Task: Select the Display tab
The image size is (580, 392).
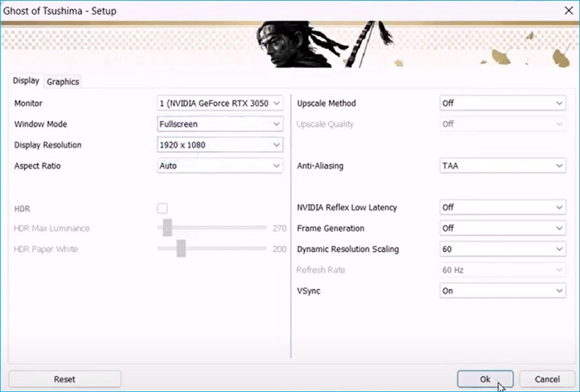Action: (x=26, y=80)
